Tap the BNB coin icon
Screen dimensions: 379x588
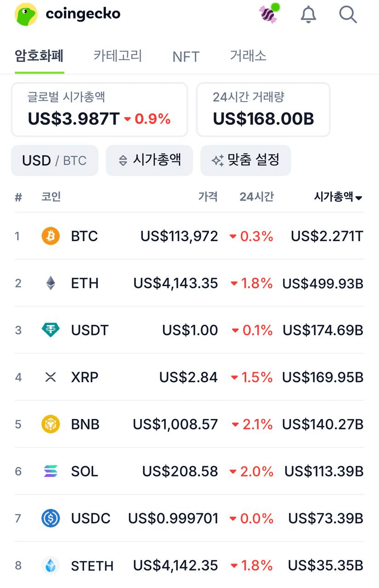point(51,424)
